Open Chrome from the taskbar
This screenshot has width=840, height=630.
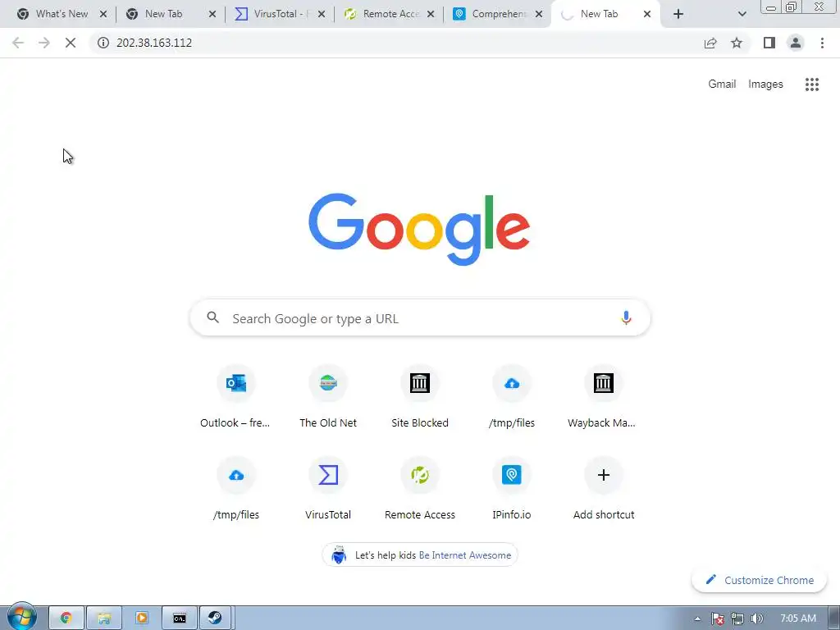coord(66,619)
